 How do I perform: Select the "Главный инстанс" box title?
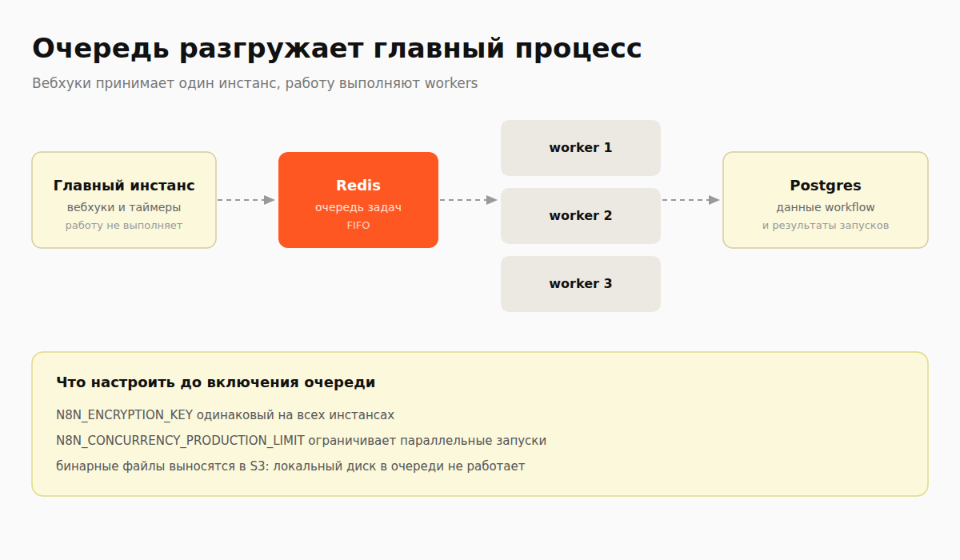point(124,186)
